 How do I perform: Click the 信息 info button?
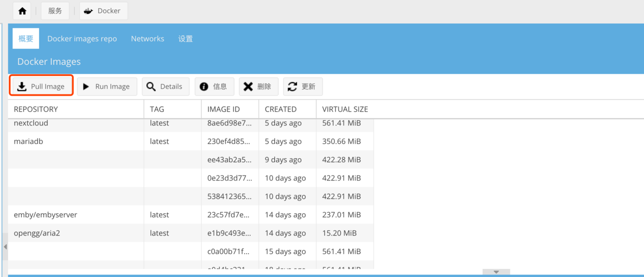214,86
